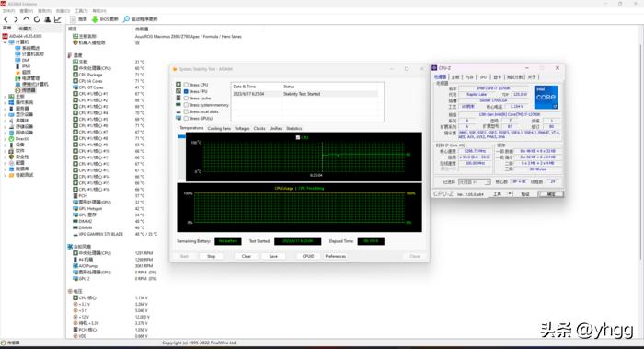This screenshot has width=644, height=349.
Task: Switch to the Clocks tab
Action: coord(259,129)
